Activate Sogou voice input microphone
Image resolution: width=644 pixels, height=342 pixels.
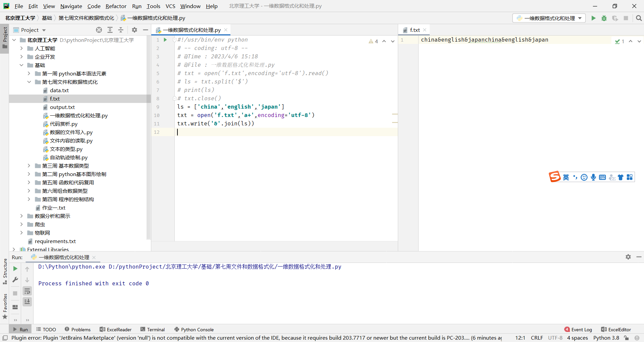pyautogui.click(x=593, y=177)
